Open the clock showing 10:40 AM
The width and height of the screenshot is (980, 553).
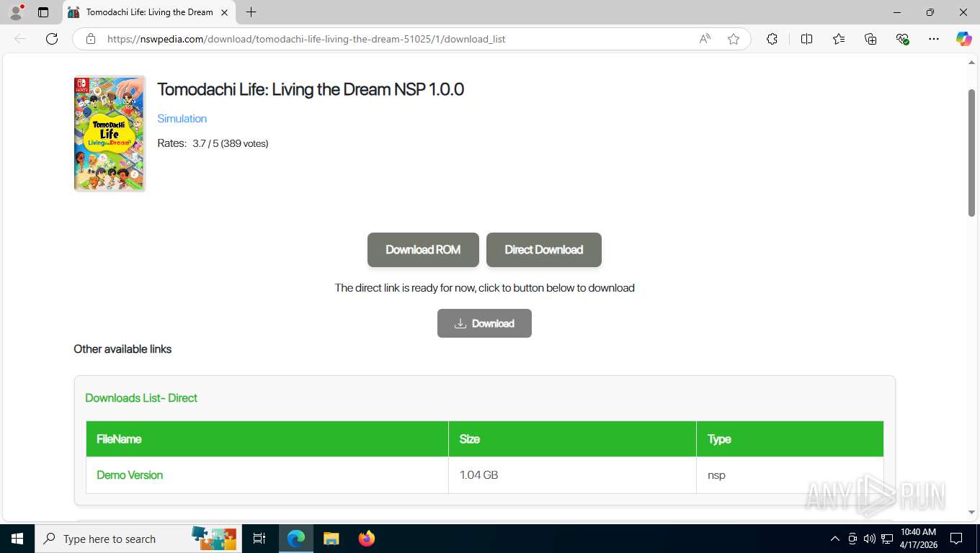point(918,539)
